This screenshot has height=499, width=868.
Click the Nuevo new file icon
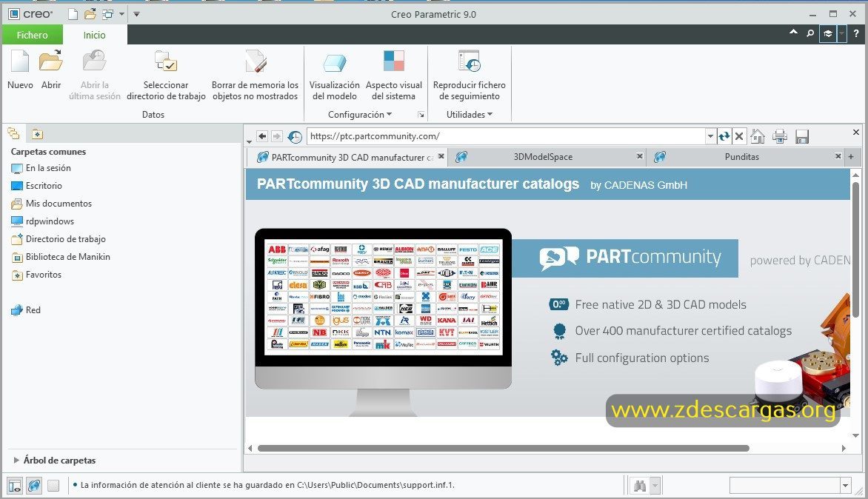tap(20, 61)
